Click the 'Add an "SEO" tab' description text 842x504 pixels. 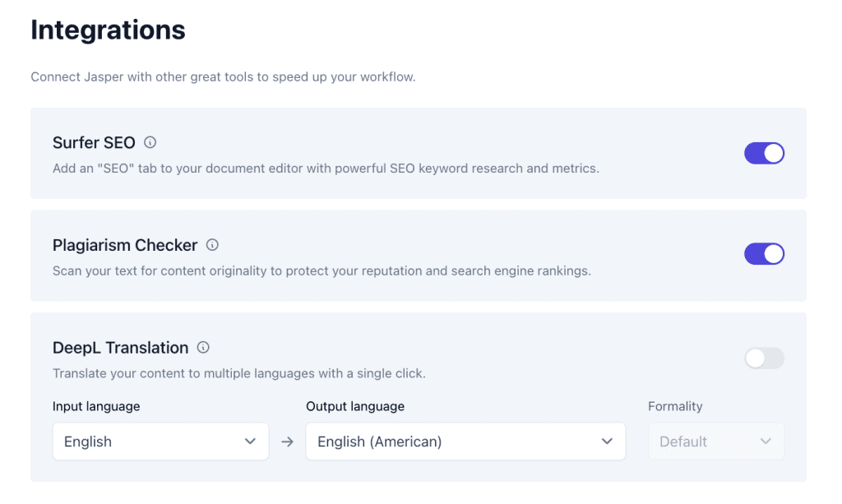(326, 169)
